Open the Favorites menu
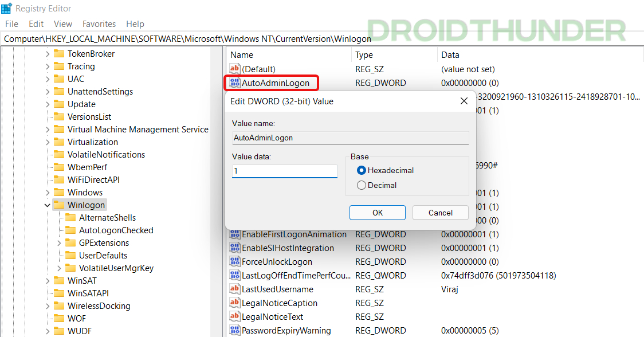Screen dimensions: 644x337 99,24
